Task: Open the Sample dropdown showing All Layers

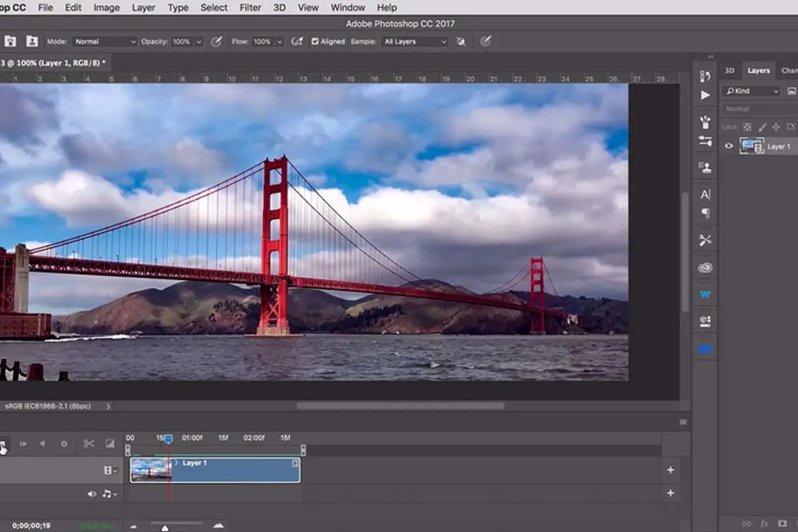Action: [416, 41]
